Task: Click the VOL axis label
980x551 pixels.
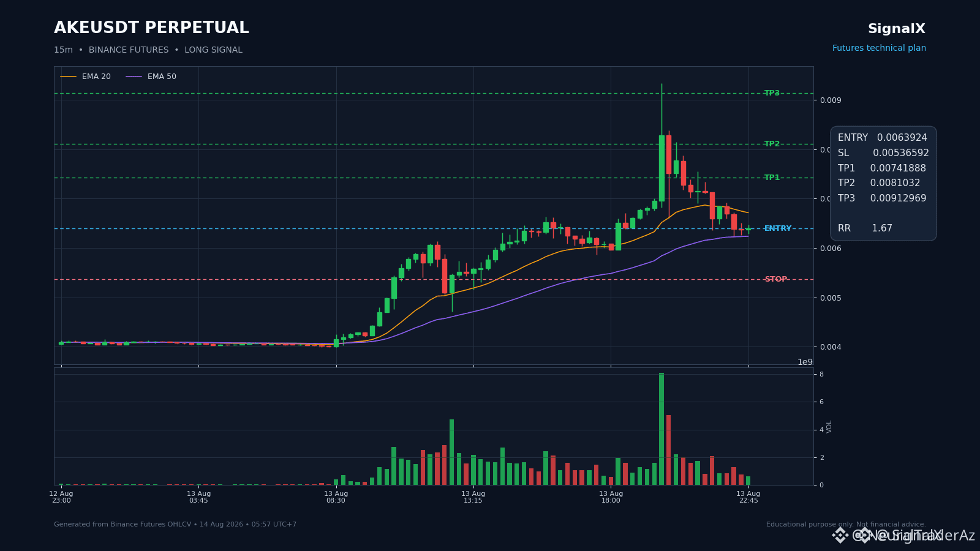Action: pos(829,427)
